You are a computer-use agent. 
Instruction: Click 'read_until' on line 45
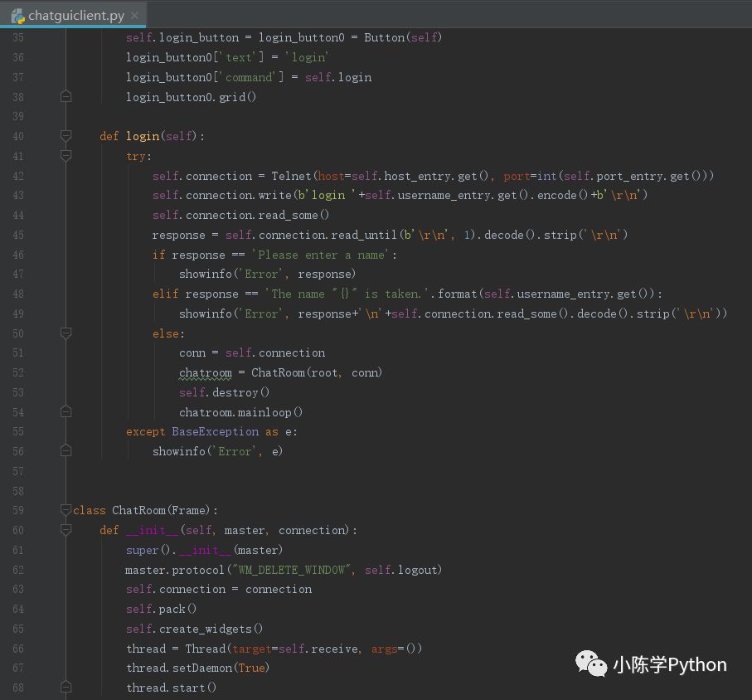[364, 235]
